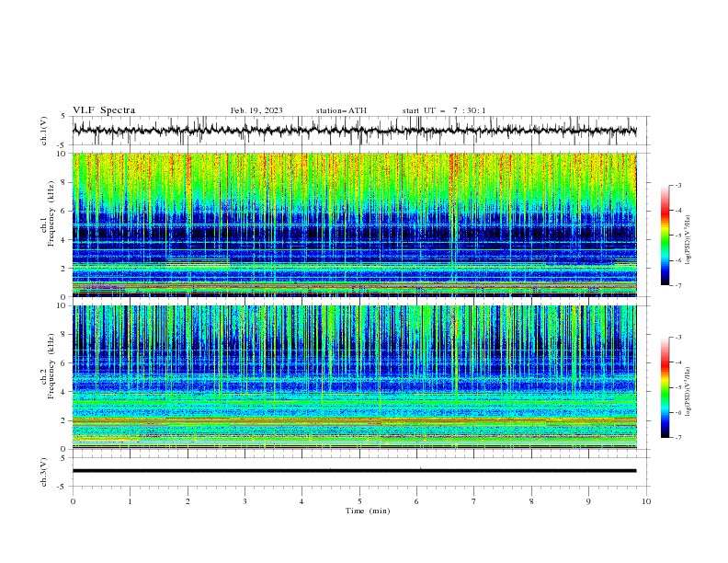Screen dimensions: 728x563
Task: Click the 'ch.1(V)' axis label
Action: [44, 131]
